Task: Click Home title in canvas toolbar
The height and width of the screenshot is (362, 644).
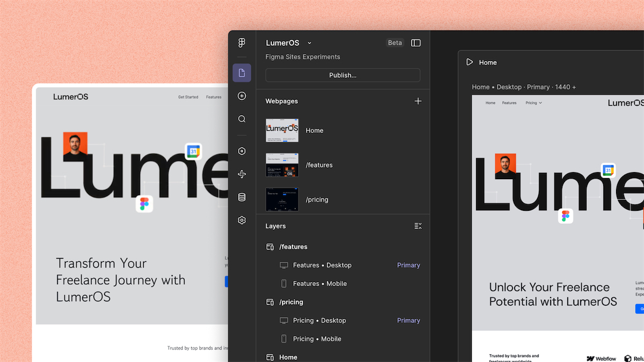Action: point(488,62)
